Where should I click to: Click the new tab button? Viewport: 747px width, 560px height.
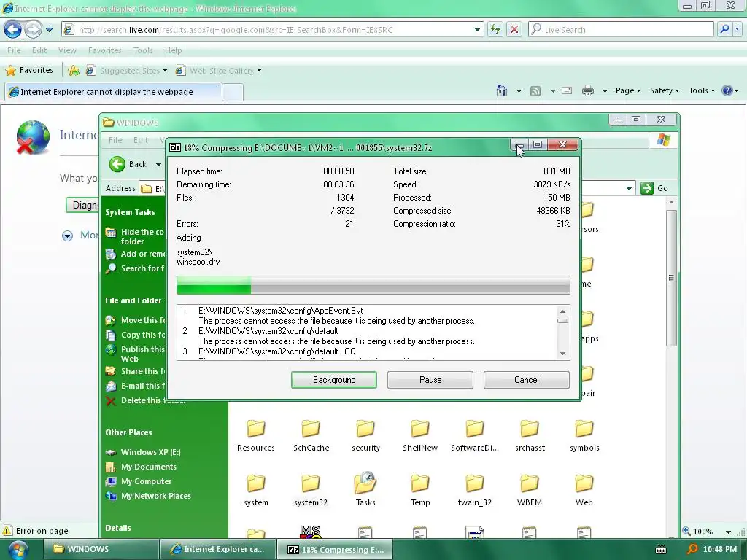pos(233,93)
